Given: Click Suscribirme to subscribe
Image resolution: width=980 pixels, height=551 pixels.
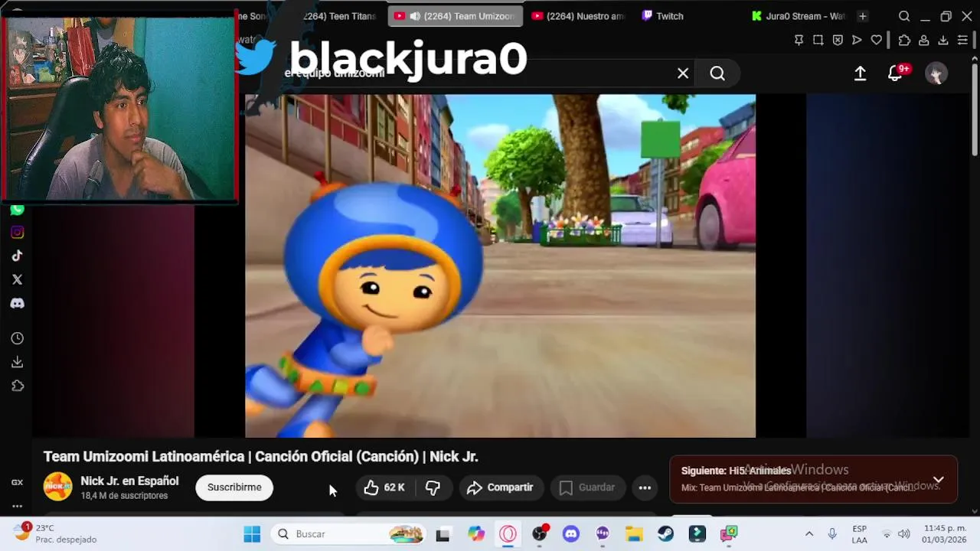Looking at the screenshot, I should pos(234,487).
